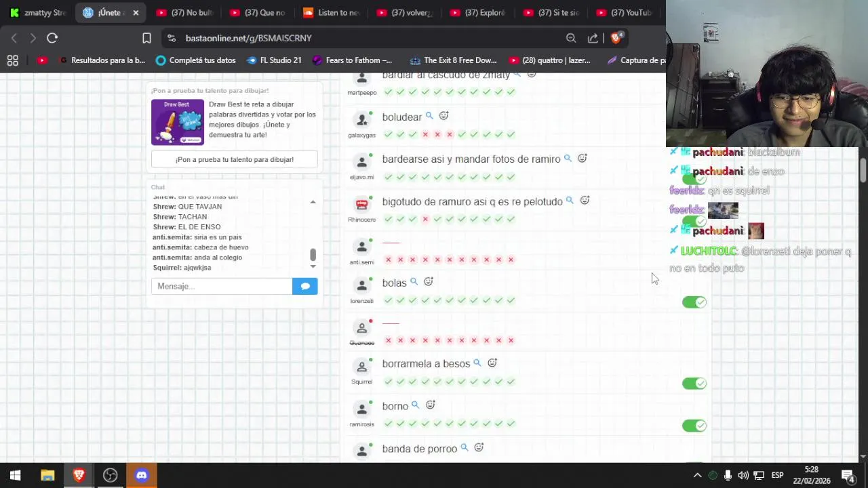Switch to "(37) Que no" tab

pyautogui.click(x=258, y=12)
